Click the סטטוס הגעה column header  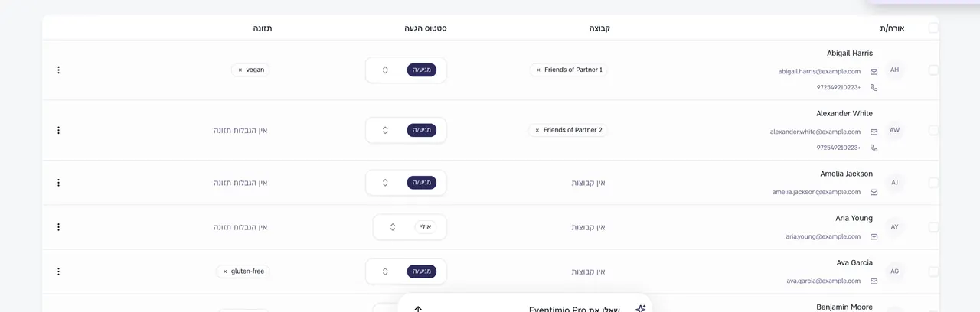click(x=426, y=28)
